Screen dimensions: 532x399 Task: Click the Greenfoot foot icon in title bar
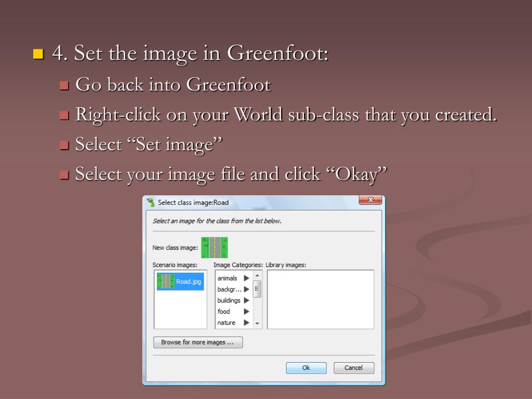151,203
